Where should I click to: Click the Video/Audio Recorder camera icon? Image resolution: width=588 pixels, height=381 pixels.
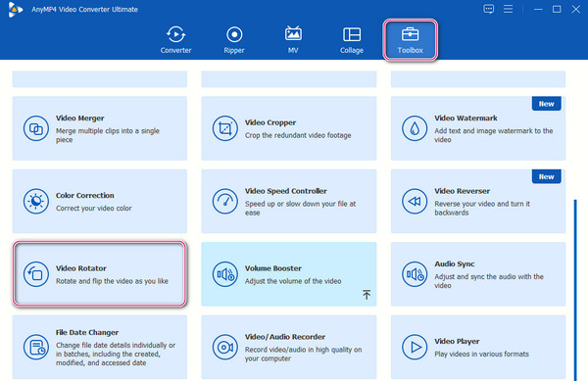point(225,348)
